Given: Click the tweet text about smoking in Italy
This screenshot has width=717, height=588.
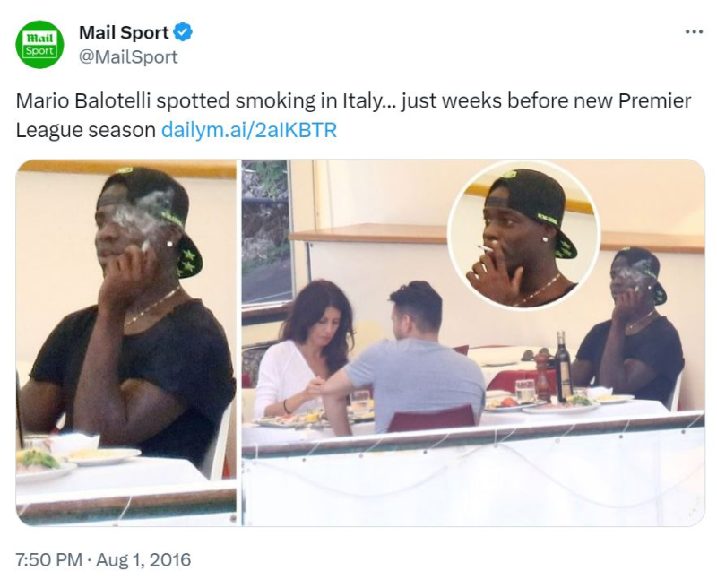Looking at the screenshot, I should point(353,116).
